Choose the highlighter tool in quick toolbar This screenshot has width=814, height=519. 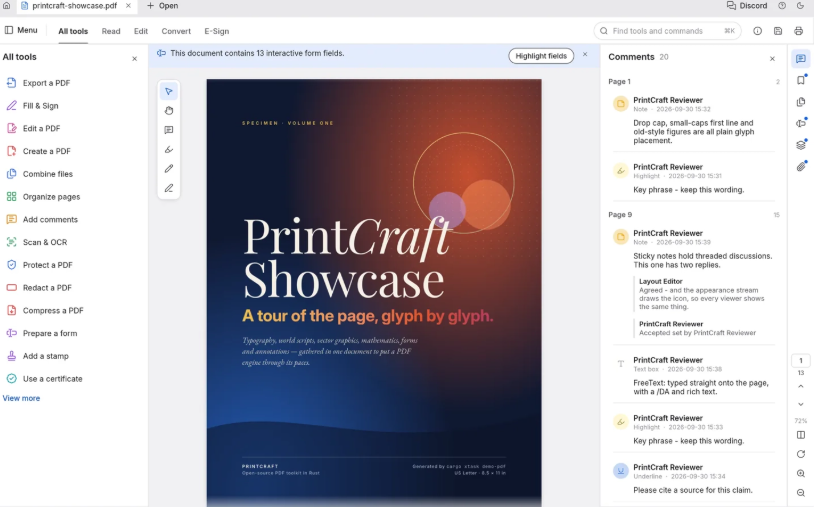tap(169, 149)
